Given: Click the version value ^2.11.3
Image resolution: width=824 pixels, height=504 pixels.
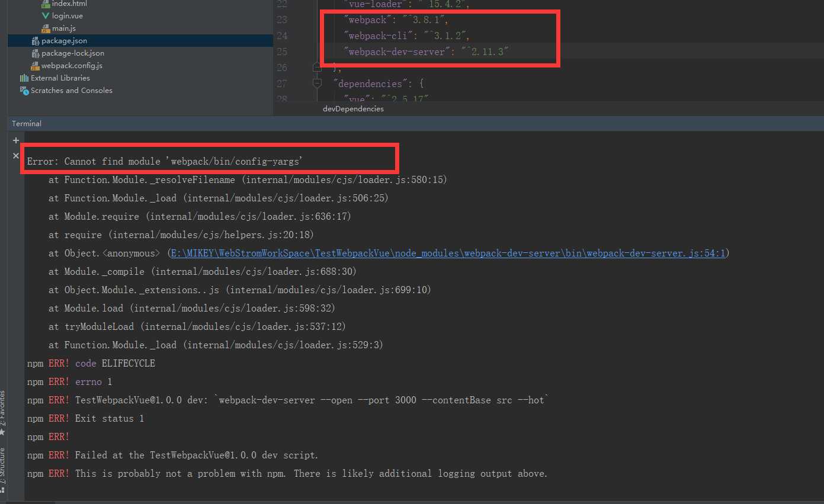Looking at the screenshot, I should coord(485,52).
